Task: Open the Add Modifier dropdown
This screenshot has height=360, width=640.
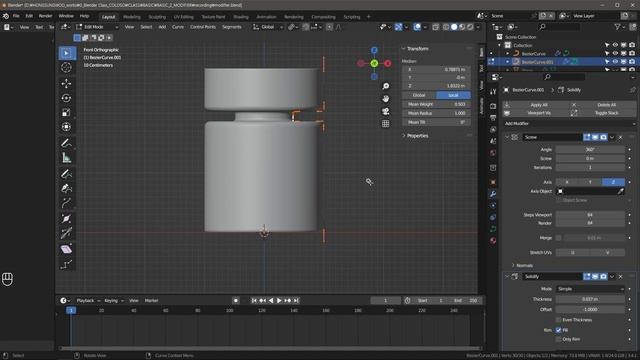Action: coord(569,124)
